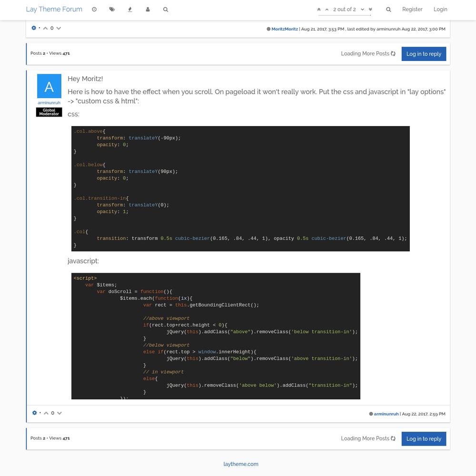Click the Login menu item
The image size is (476, 476).
point(440,10)
